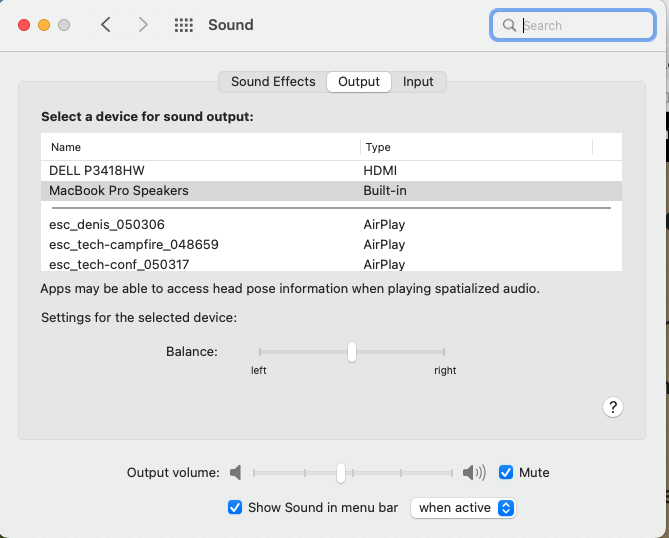The height and width of the screenshot is (538, 669).
Task: Choose esc_tech-campfire_048659 AirPlay device
Action: (x=134, y=244)
